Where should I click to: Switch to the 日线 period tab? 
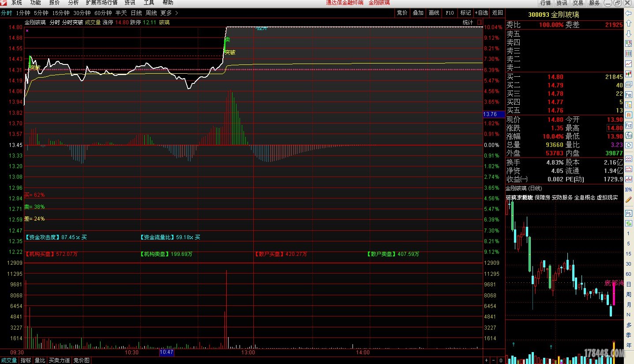coord(136,13)
